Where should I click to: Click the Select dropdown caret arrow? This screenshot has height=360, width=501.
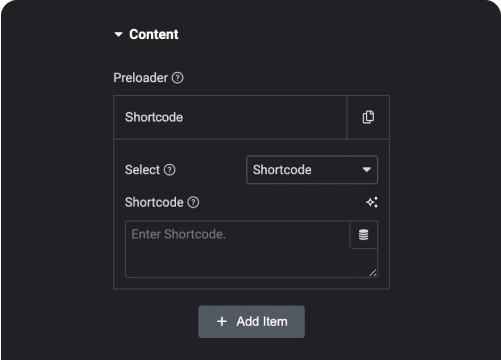(x=367, y=170)
